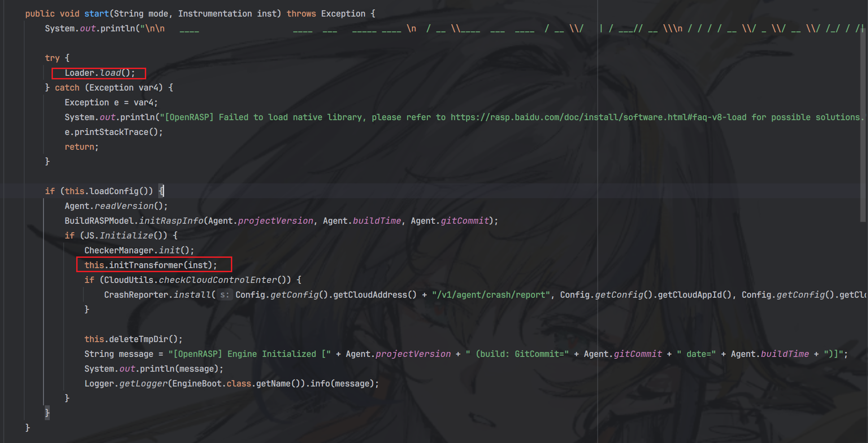This screenshot has width=868, height=443.
Task: Click the this.loadConfig() condition
Action: [109, 191]
